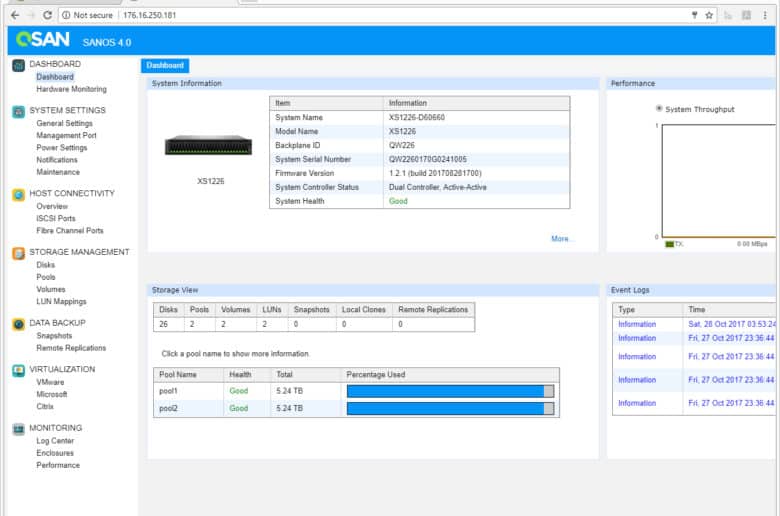Open the Enclosures page
The height and width of the screenshot is (516, 780).
(55, 453)
